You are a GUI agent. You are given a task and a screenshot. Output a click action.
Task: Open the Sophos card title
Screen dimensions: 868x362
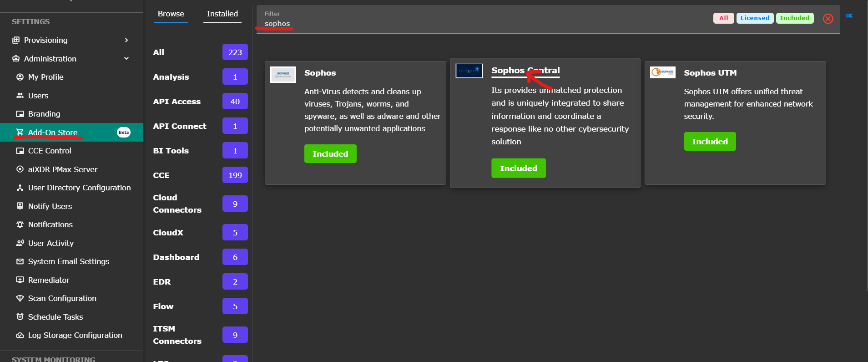click(x=320, y=73)
